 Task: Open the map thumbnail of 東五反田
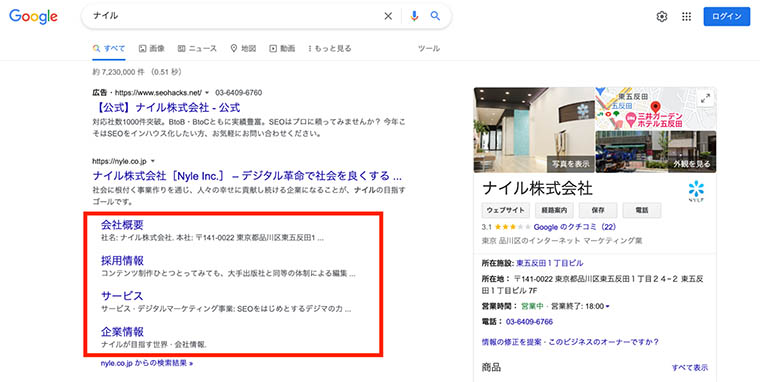[655, 109]
